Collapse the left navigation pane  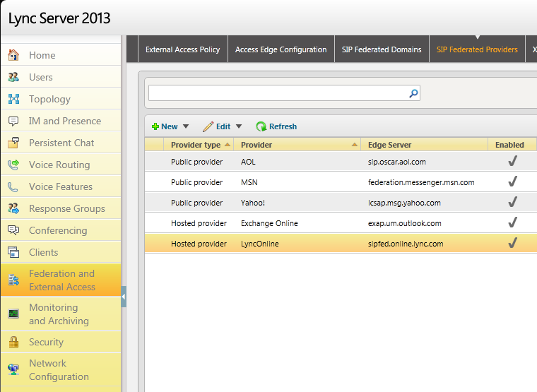(x=124, y=297)
